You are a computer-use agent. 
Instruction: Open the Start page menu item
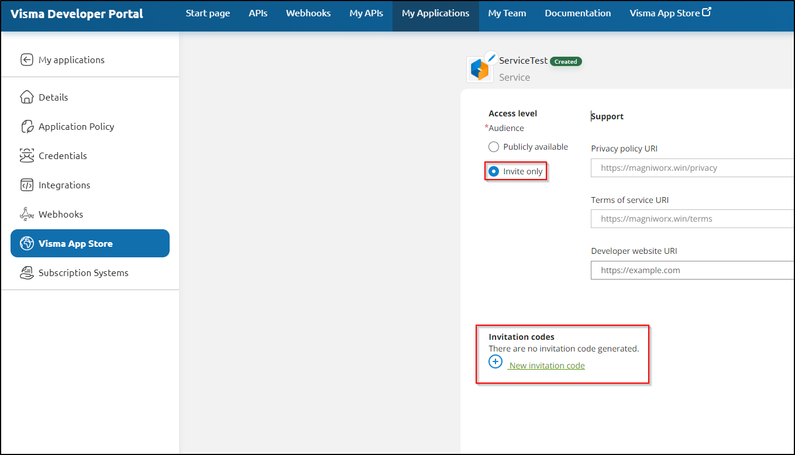click(x=207, y=13)
